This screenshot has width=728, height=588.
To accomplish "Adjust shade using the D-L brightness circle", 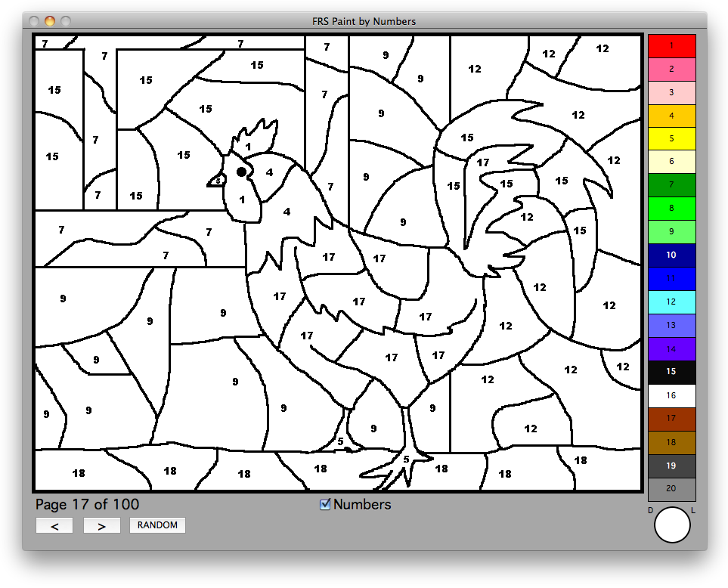I will click(672, 525).
